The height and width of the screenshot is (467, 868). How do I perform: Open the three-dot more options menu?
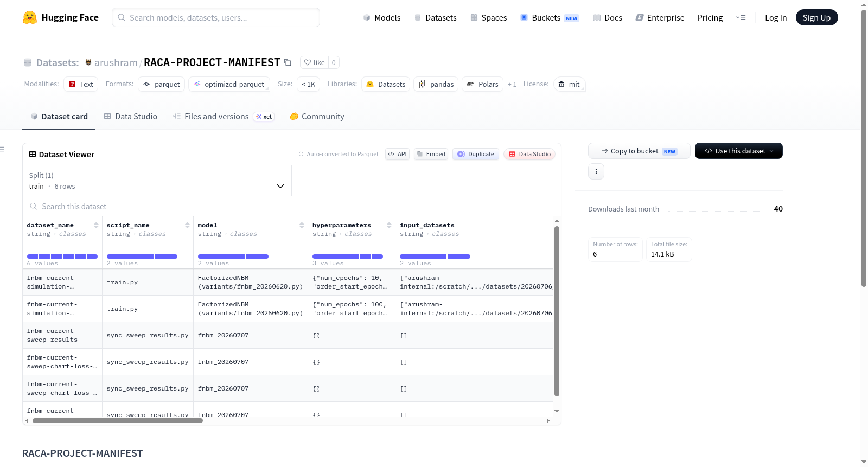tap(596, 171)
